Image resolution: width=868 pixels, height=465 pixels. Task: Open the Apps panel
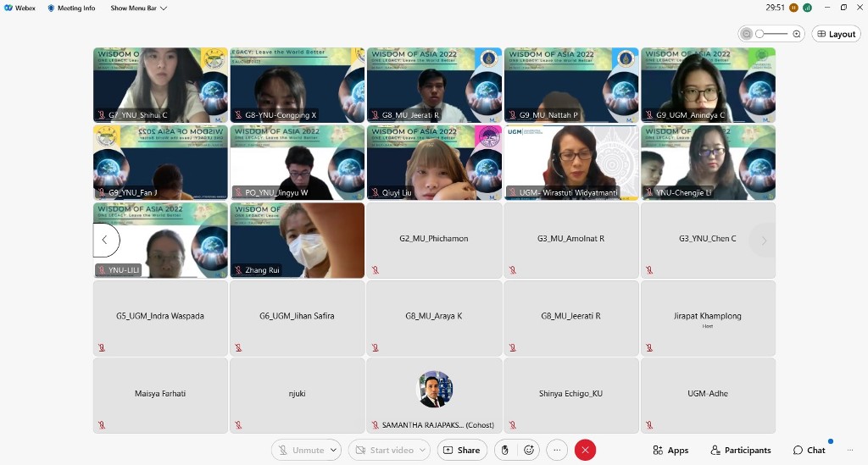click(x=670, y=451)
